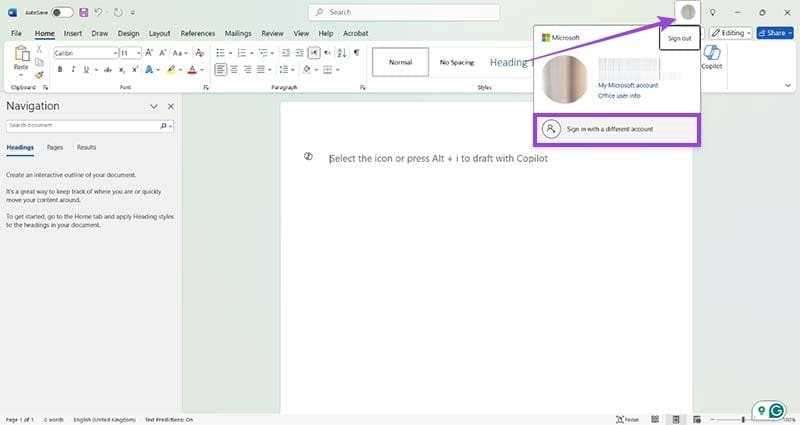Redo the last action

[118, 12]
